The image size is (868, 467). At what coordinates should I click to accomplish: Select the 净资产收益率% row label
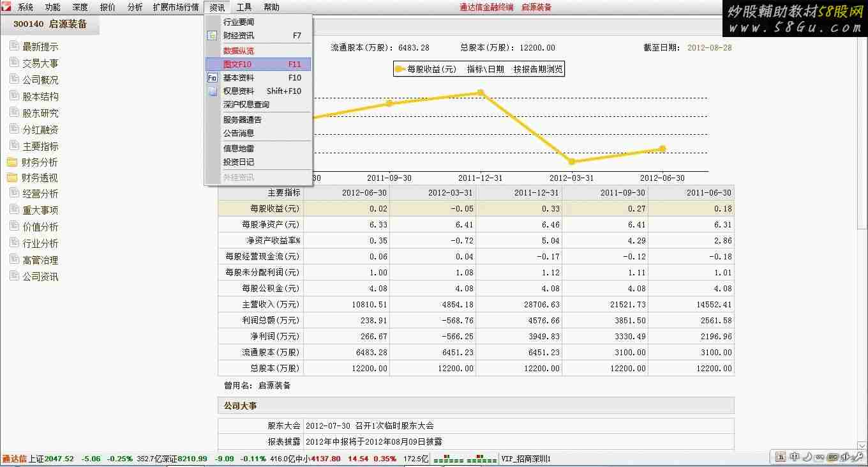(273, 241)
